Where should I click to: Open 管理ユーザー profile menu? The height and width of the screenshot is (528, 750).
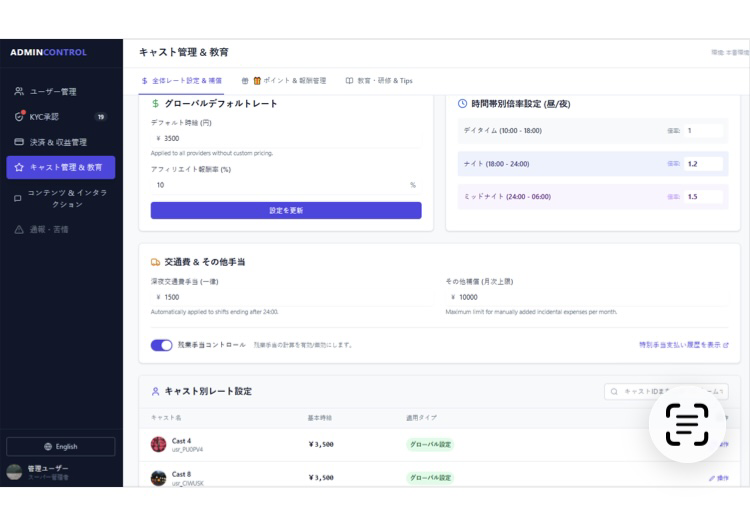(60, 471)
